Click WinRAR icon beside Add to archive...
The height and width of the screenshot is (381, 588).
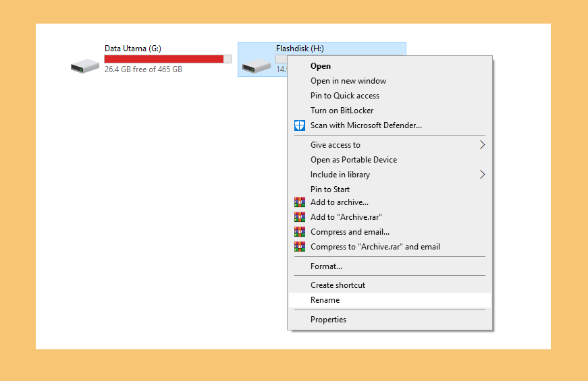click(300, 202)
